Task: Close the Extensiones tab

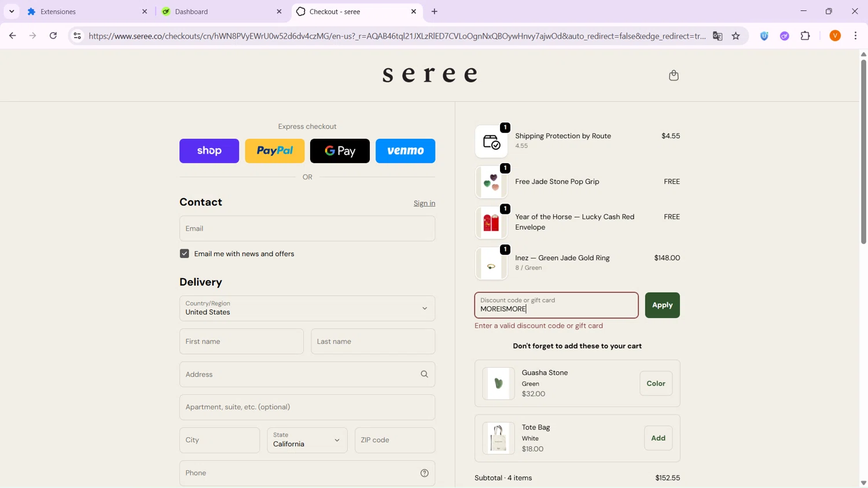Action: pyautogui.click(x=145, y=12)
